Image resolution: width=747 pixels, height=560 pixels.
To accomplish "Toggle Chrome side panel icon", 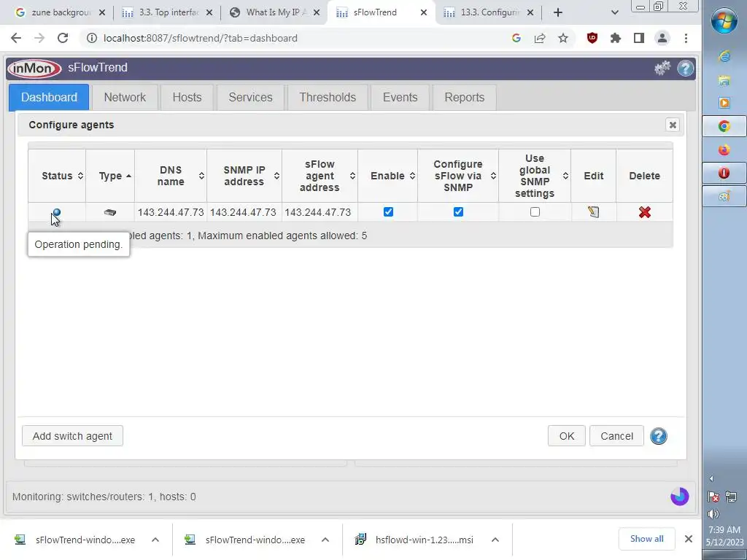I will [x=639, y=38].
